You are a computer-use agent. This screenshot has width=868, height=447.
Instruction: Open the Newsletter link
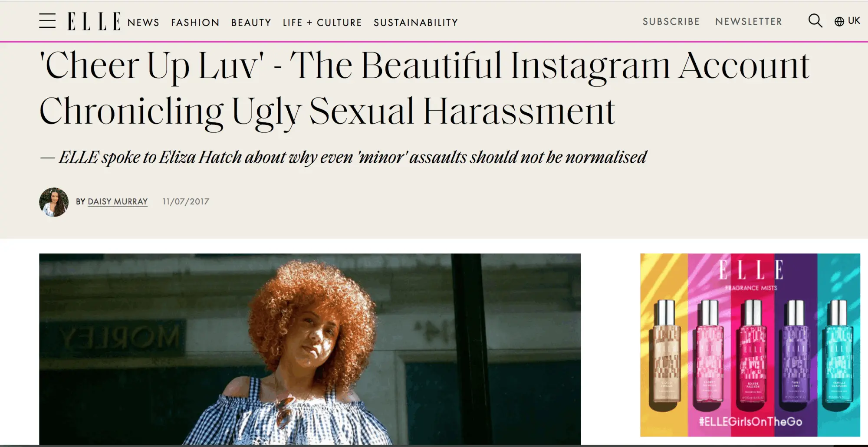coord(749,22)
